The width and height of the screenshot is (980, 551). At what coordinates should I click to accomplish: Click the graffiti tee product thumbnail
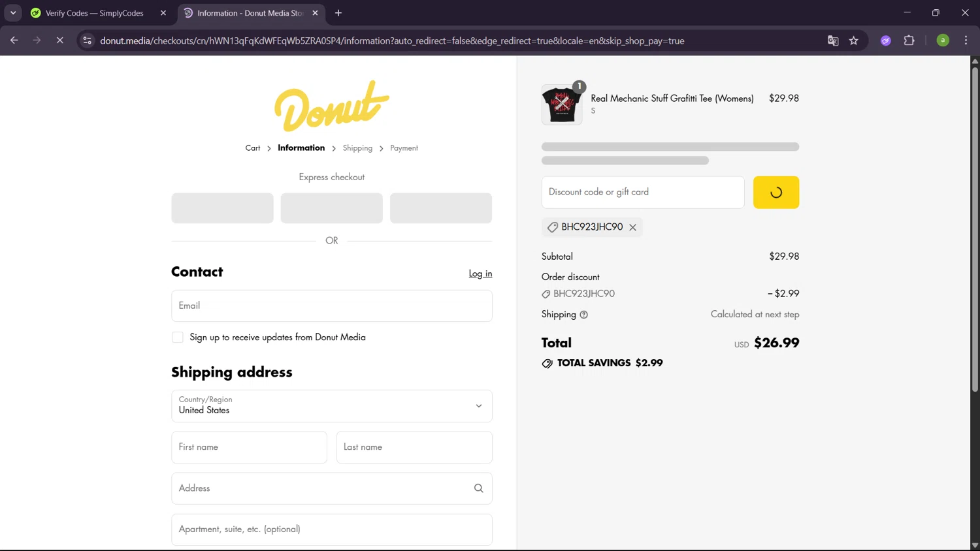pyautogui.click(x=562, y=104)
